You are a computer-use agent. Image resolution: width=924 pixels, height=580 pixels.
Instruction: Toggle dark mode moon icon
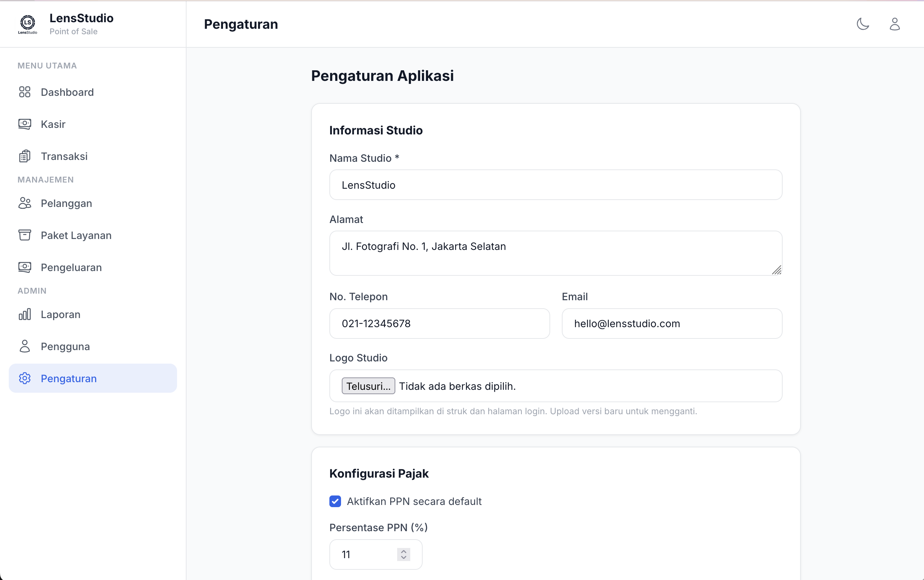point(863,24)
